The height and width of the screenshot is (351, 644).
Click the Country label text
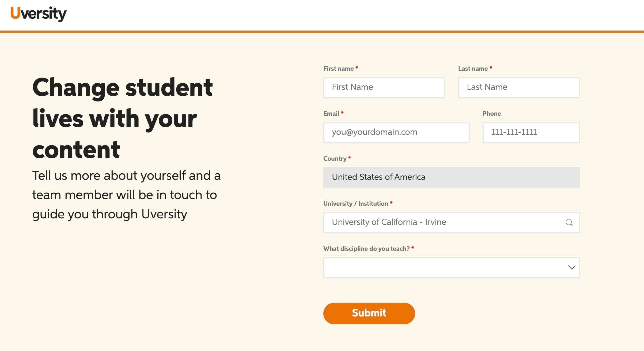335,159
